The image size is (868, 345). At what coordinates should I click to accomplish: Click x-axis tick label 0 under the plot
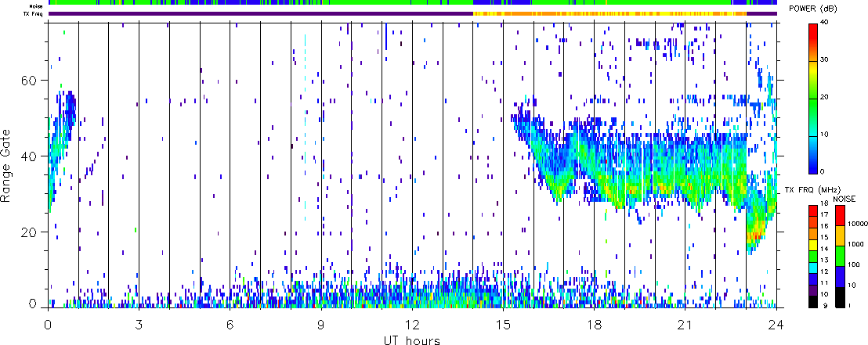(49, 324)
